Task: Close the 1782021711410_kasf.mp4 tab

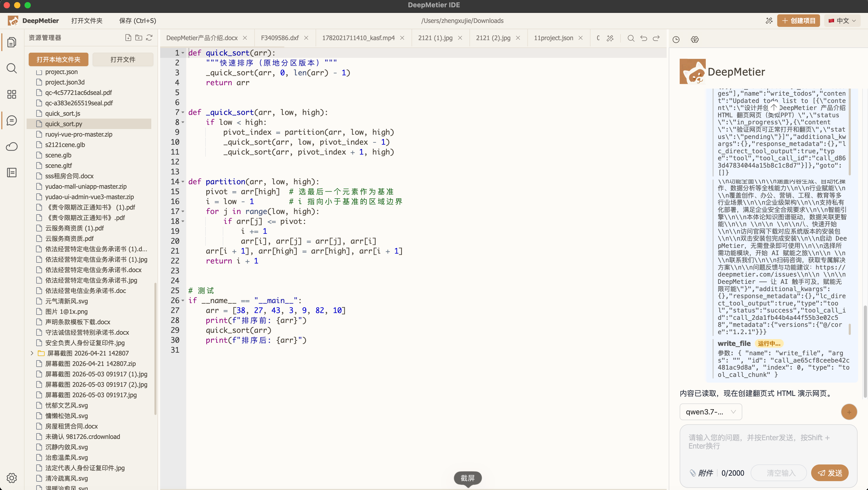Action: [402, 38]
